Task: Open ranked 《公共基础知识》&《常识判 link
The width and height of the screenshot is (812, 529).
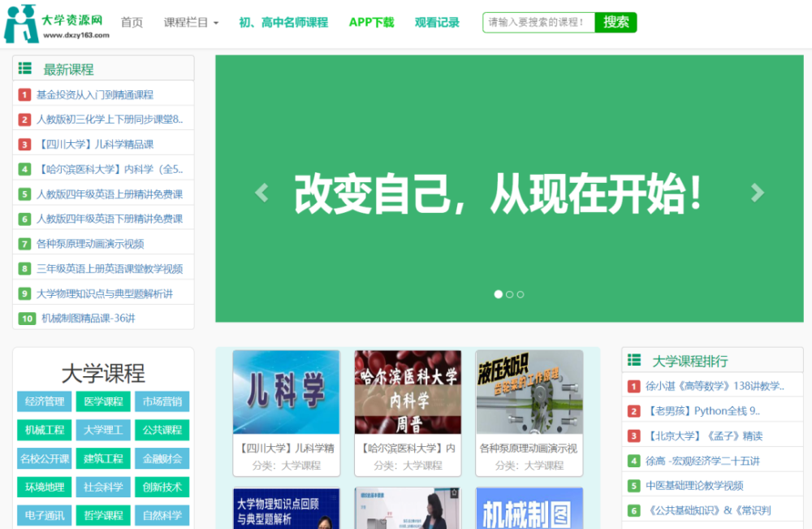Action: point(708,510)
